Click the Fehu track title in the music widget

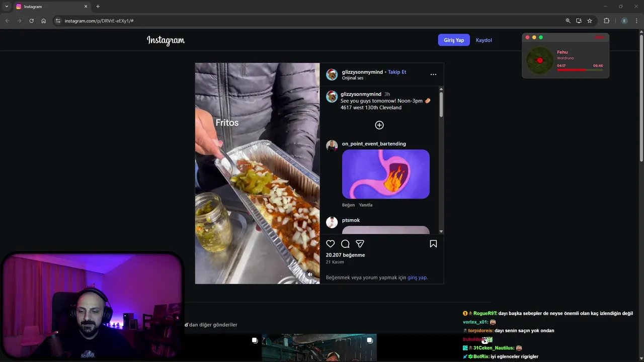point(562,52)
